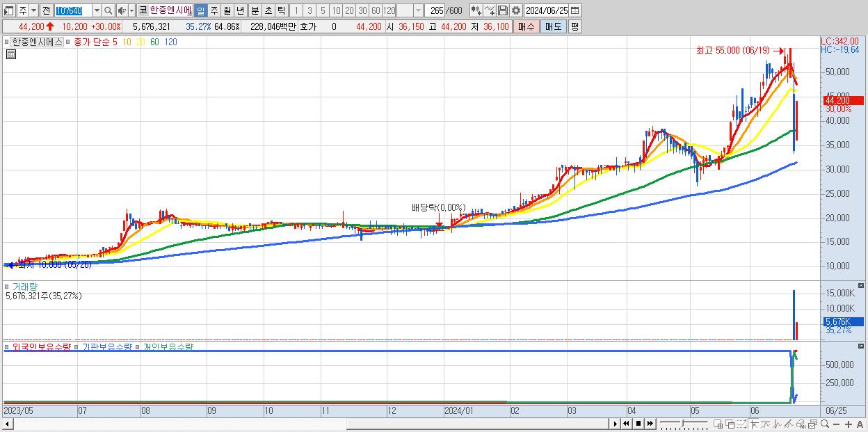868x432 pixels.
Task: Click the 3 interval number button
Action: pyautogui.click(x=310, y=10)
